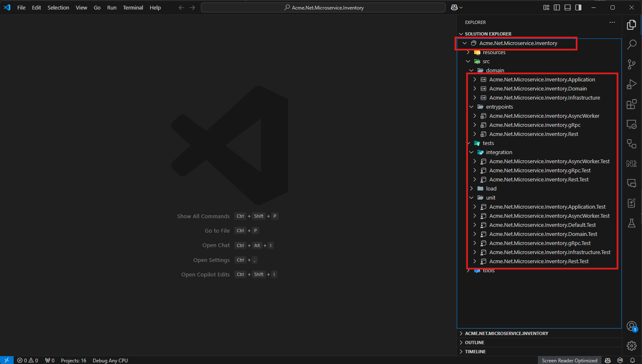Open the Help menu
This screenshot has width=642, height=364.
pos(155,7)
